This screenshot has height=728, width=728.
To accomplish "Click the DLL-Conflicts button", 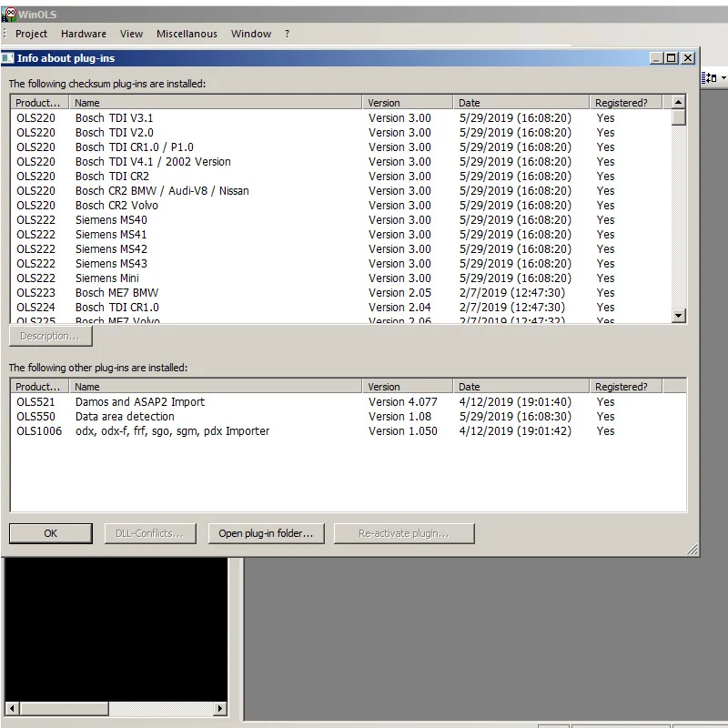I will point(150,533).
